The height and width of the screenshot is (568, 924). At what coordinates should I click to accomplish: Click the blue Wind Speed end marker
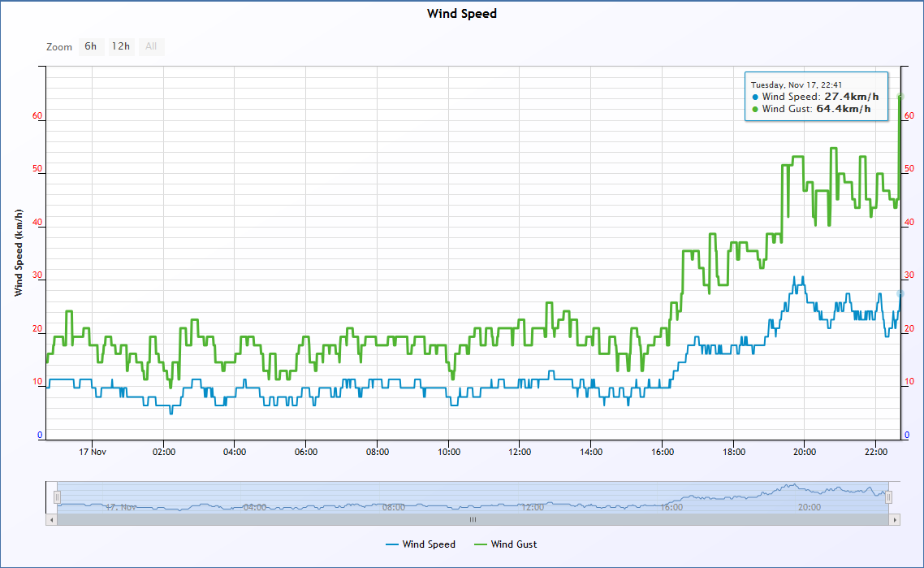point(900,293)
